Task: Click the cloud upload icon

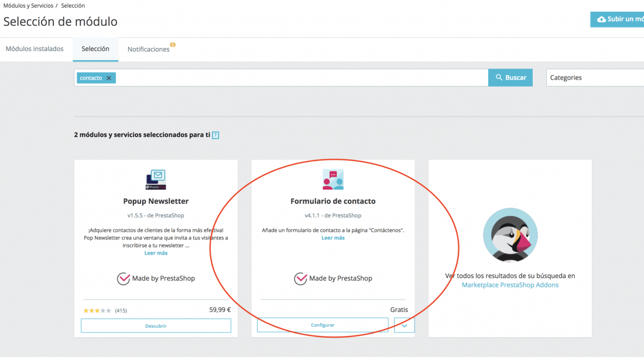Action: (x=601, y=19)
